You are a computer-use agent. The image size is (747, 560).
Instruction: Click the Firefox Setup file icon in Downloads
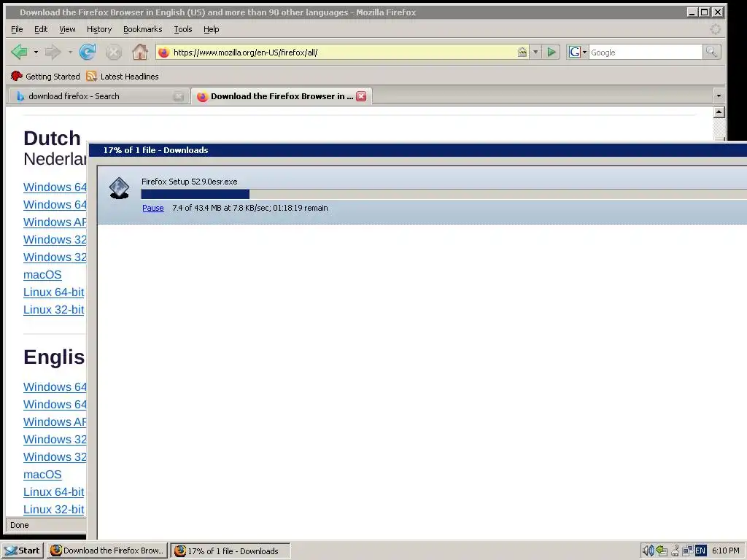[x=119, y=187]
